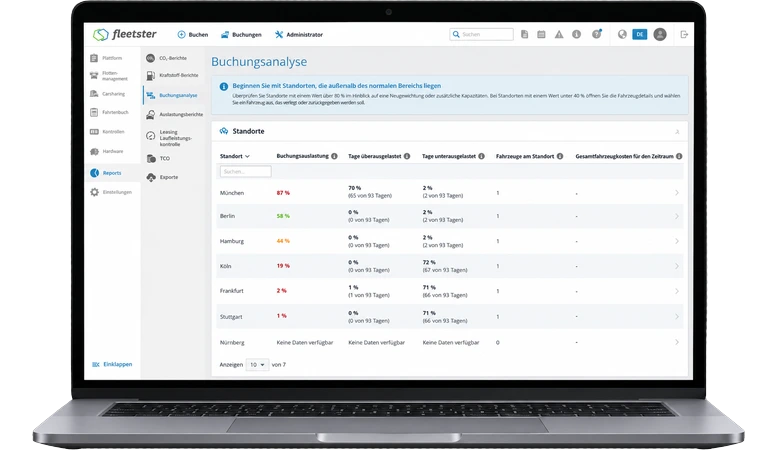The width and height of the screenshot is (777, 450).
Task: Expand the Nürnberg row chevron
Action: click(677, 342)
